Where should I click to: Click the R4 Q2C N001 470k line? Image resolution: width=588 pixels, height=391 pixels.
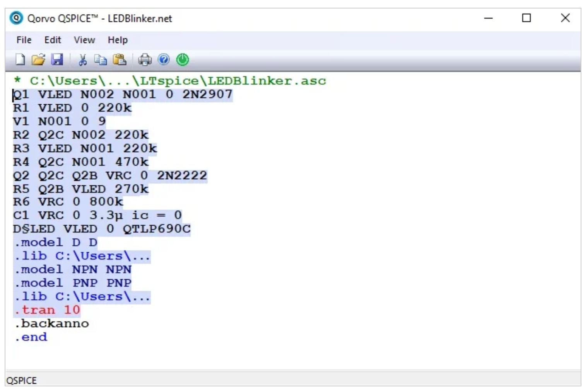tap(81, 162)
